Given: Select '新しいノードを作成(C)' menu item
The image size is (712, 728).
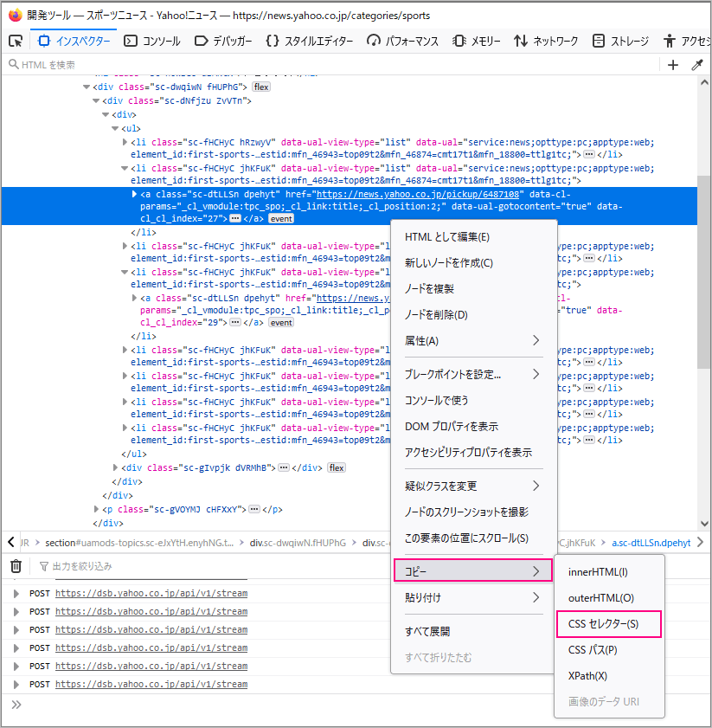Looking at the screenshot, I should tap(474, 263).
